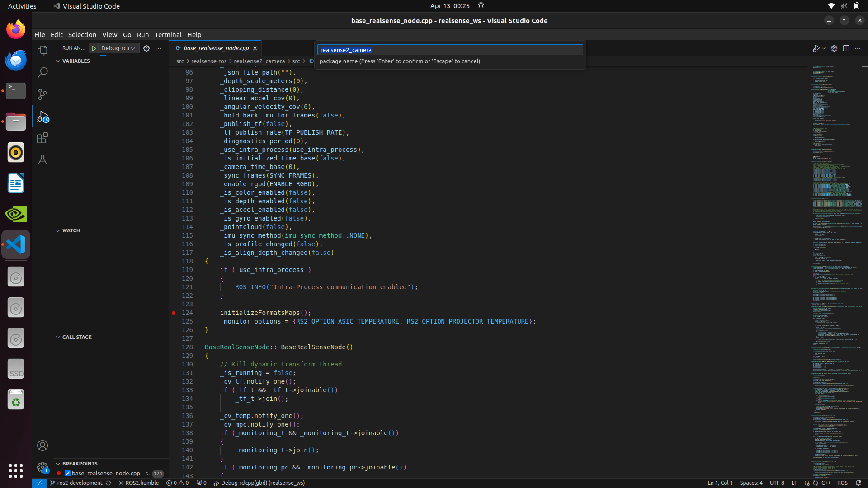The width and height of the screenshot is (868, 488).
Task: Click the code minimap overview
Action: coord(835,271)
